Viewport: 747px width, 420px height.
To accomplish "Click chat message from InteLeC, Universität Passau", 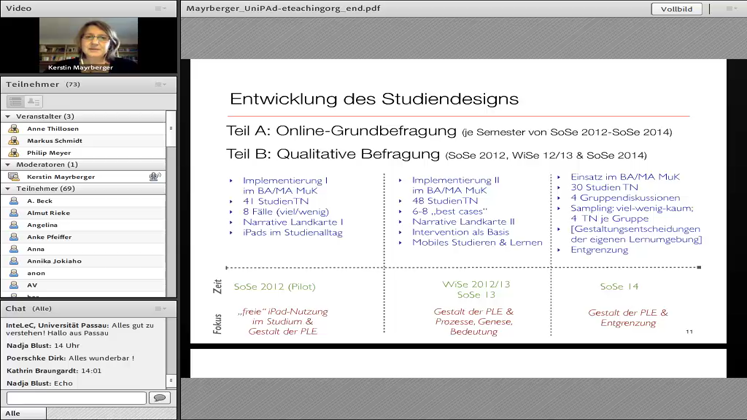I will click(x=80, y=329).
